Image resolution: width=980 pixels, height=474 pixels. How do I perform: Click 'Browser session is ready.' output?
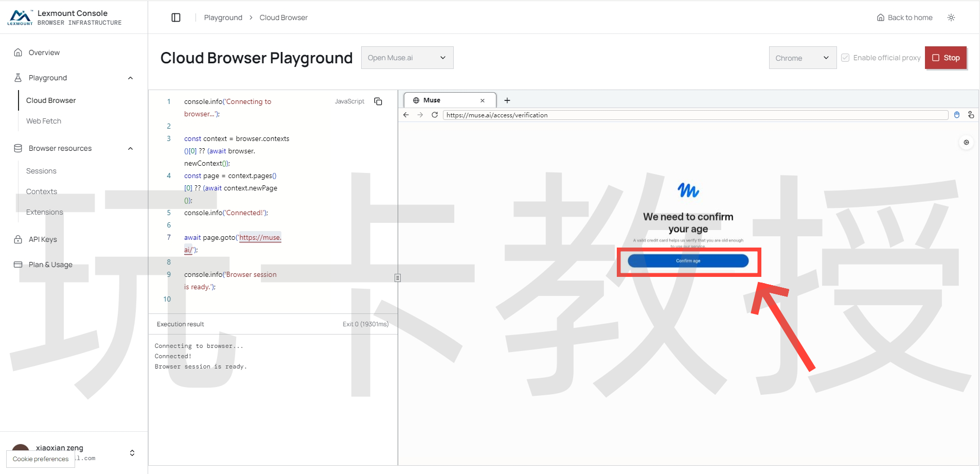[x=201, y=366]
